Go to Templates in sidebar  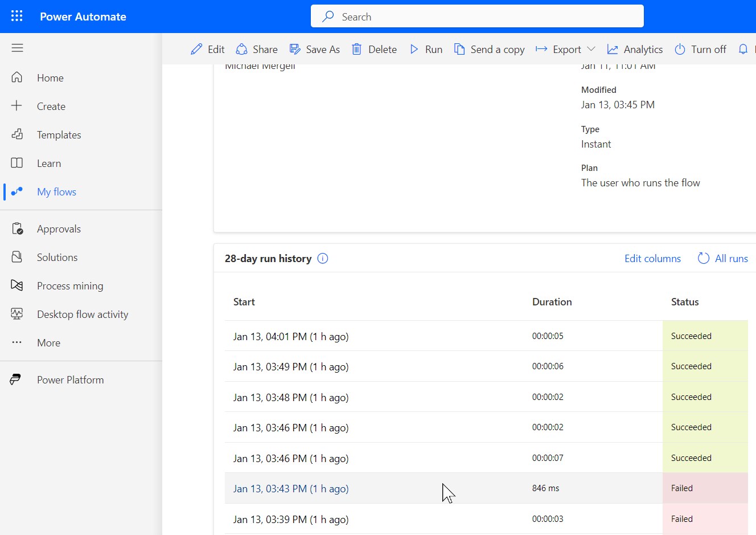(59, 134)
